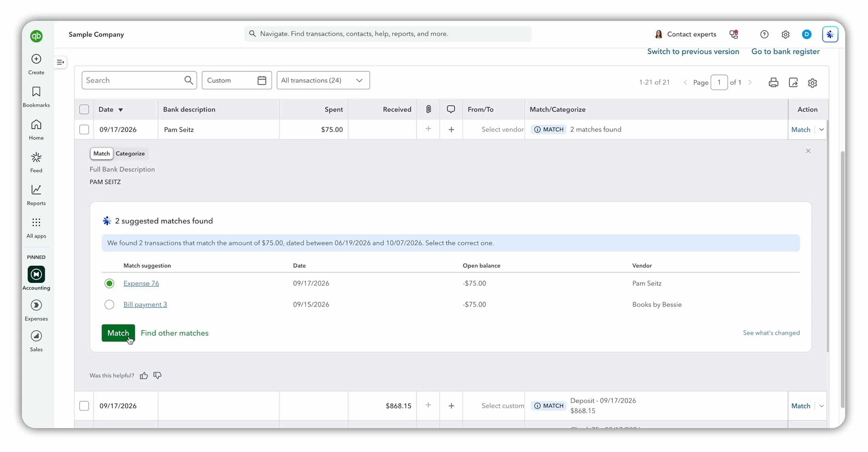Print the transactions list

[x=774, y=83]
